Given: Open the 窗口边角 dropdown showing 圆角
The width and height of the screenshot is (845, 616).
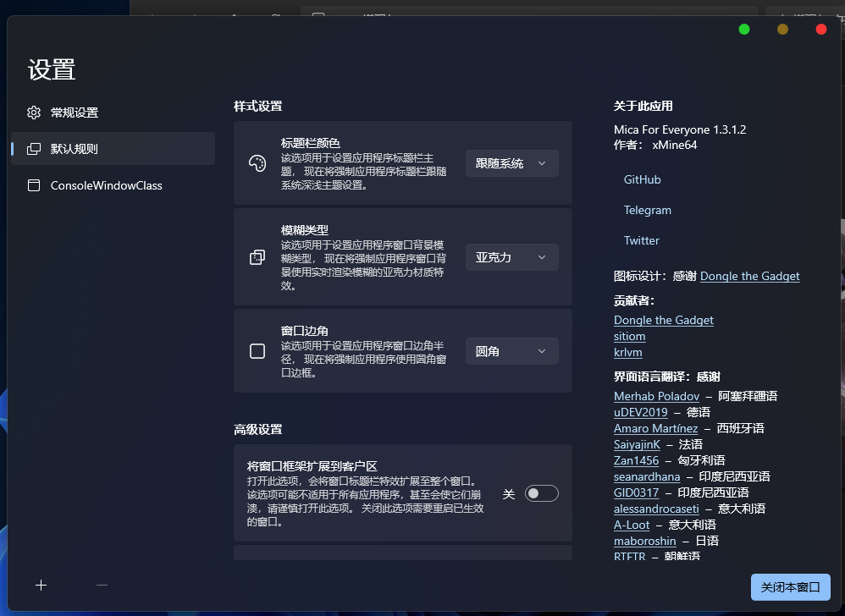Looking at the screenshot, I should pos(511,351).
